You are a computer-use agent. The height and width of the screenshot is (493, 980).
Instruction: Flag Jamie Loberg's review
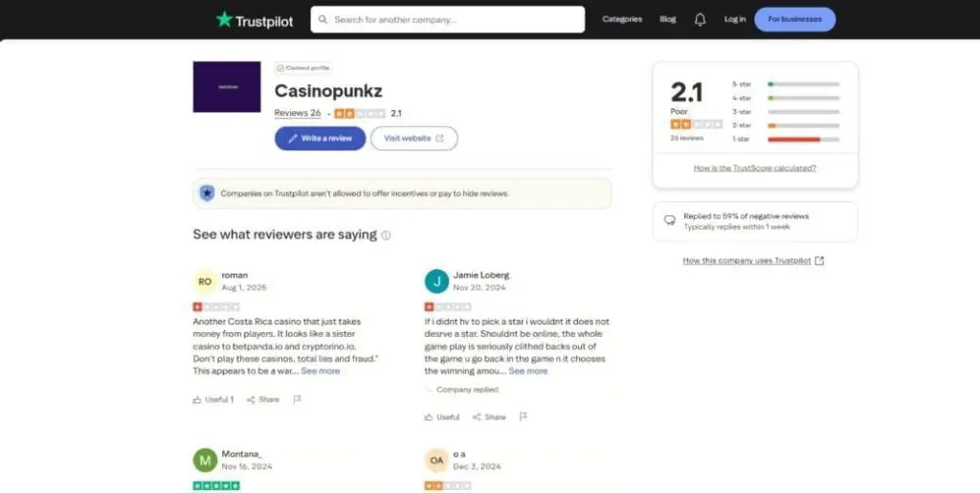(x=523, y=416)
